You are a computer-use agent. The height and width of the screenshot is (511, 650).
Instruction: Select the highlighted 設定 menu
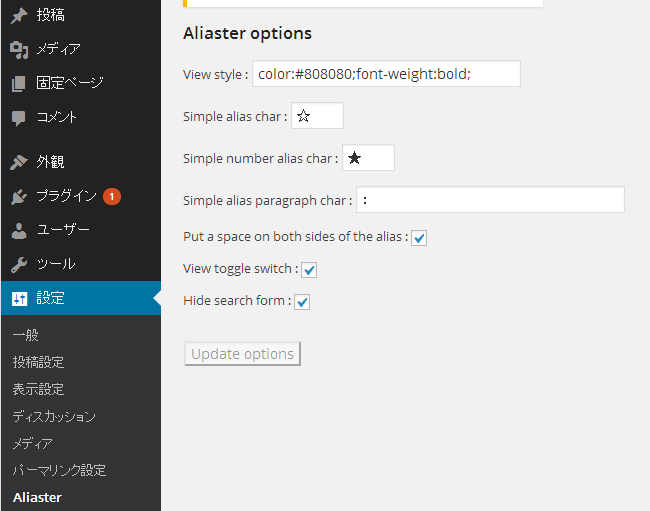(81, 298)
